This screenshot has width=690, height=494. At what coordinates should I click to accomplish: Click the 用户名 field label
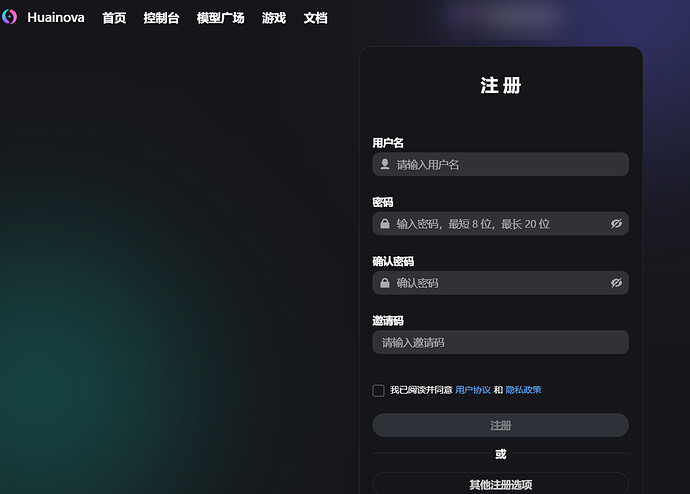[388, 143]
